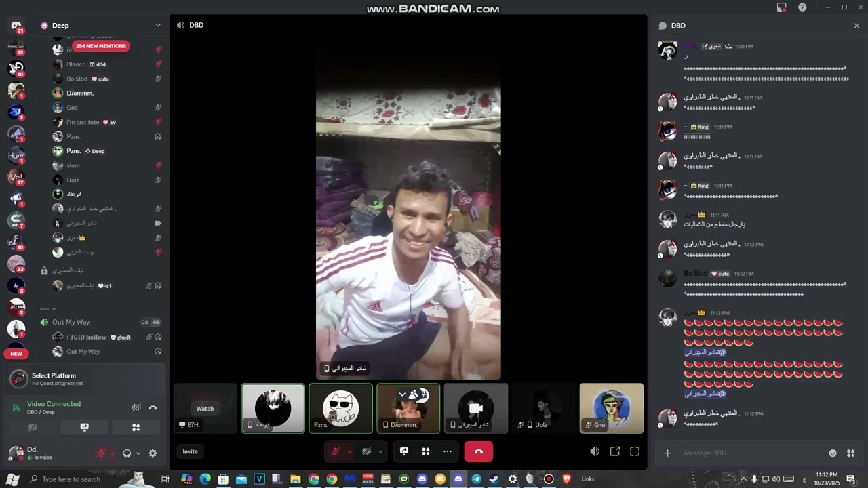Open the emoji picker in chat
The height and width of the screenshot is (488, 868).
coord(833,453)
